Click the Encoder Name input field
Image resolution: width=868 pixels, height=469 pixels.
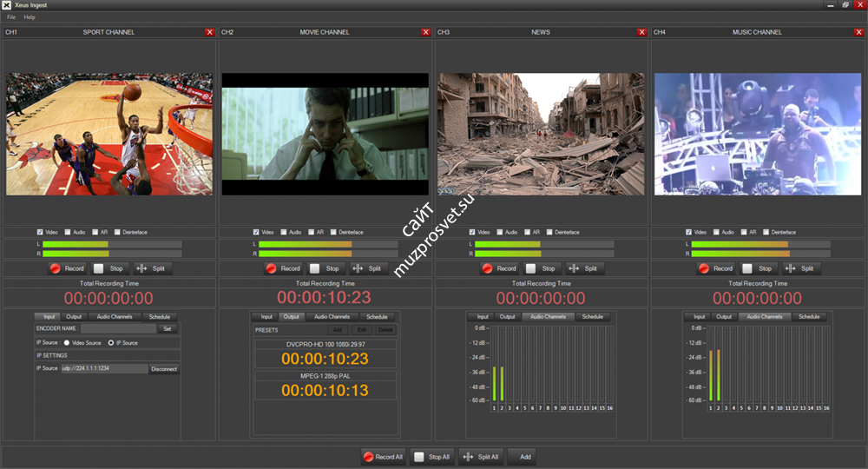(x=118, y=329)
